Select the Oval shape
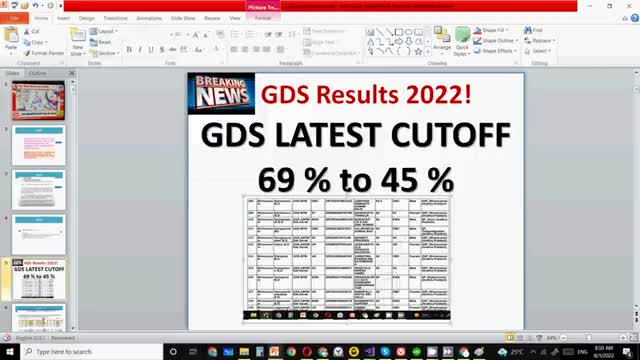 coord(409,32)
